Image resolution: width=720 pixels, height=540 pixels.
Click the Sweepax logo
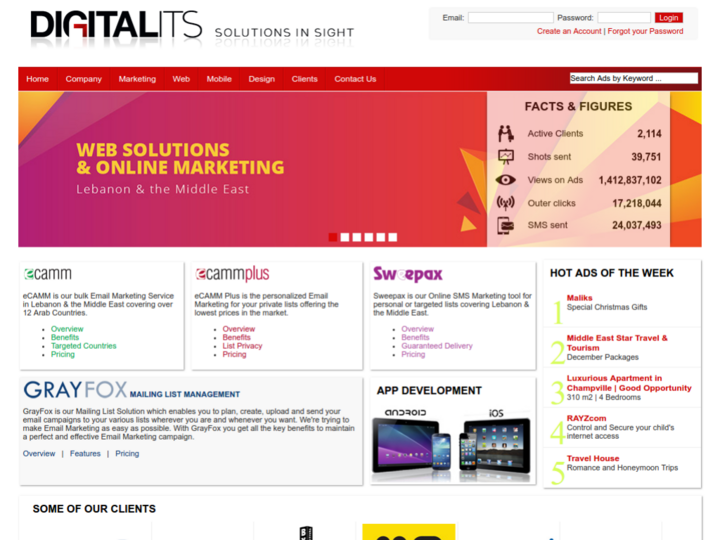(x=407, y=274)
